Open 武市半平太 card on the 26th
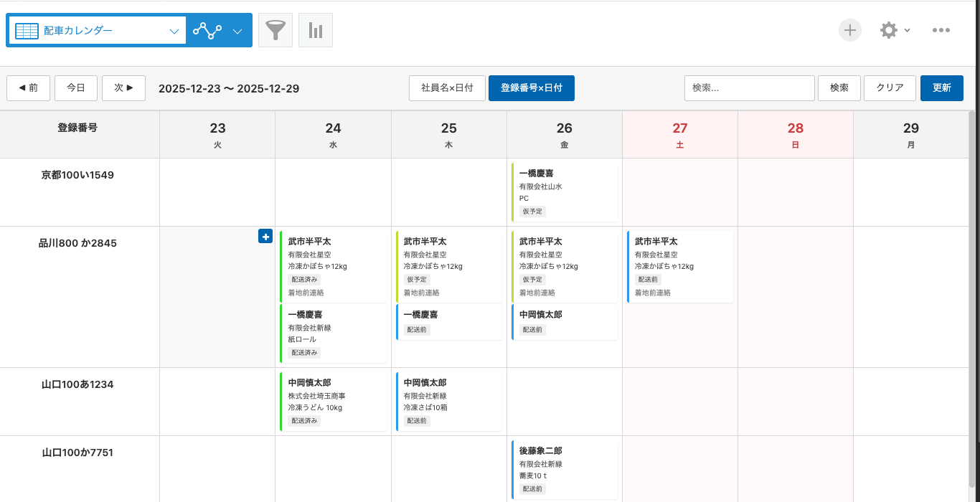Image resolution: width=980 pixels, height=502 pixels. pos(565,267)
